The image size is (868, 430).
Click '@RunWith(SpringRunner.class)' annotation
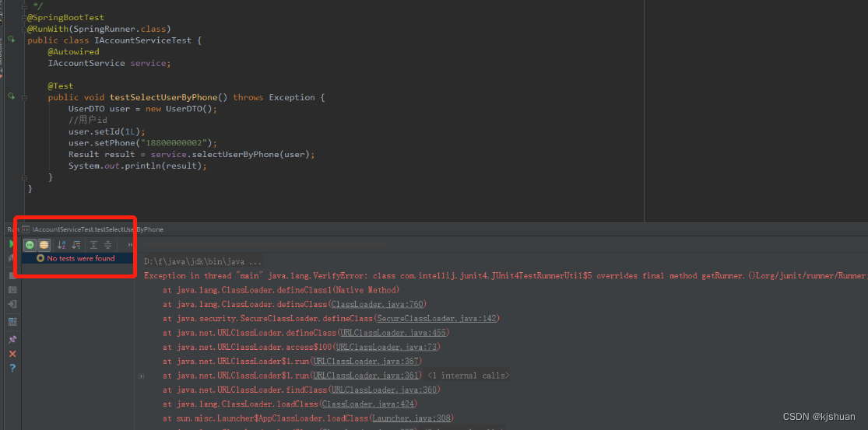click(99, 29)
